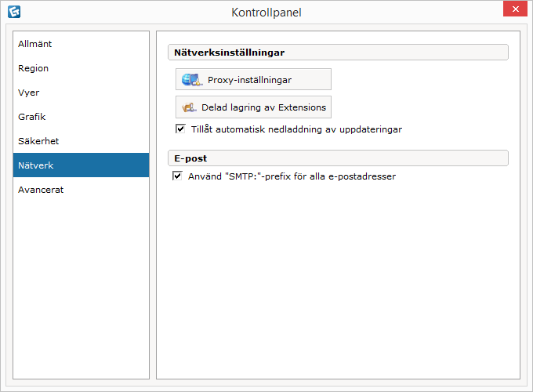Uncheck the SMTP prefix checkbox

(x=177, y=176)
